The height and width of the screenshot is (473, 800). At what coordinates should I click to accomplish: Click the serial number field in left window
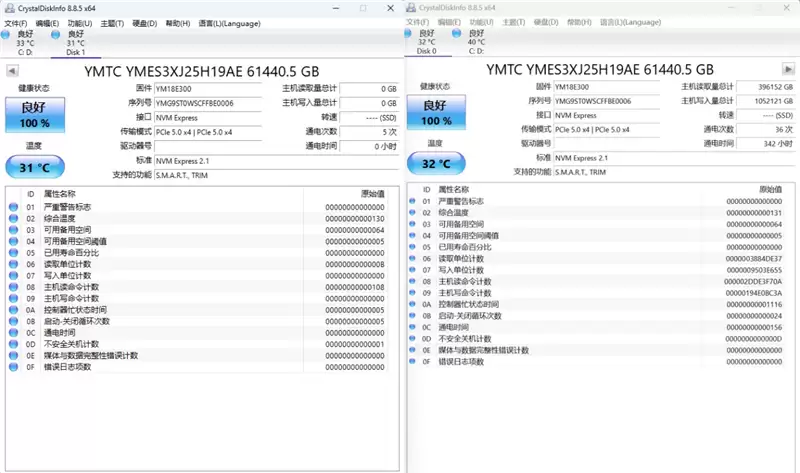[208, 103]
